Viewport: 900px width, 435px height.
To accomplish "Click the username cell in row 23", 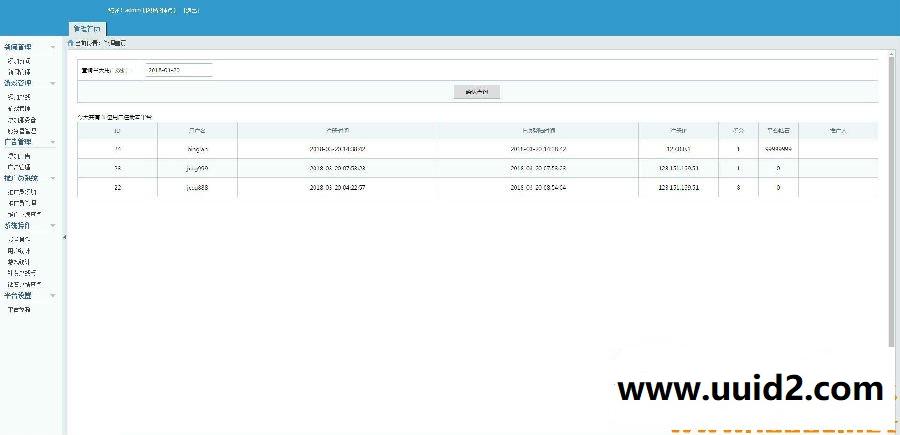I will 197,168.
